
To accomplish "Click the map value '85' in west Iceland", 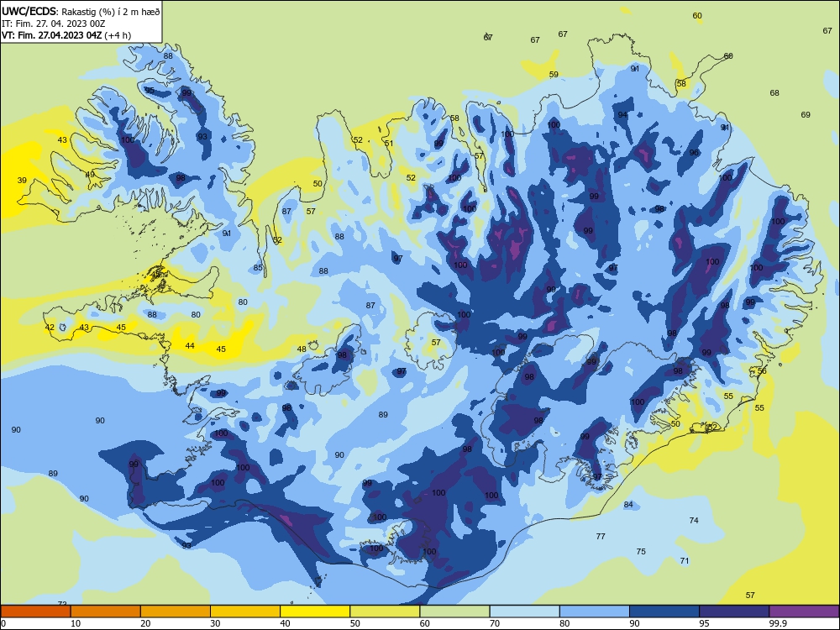I will click(x=258, y=267).
